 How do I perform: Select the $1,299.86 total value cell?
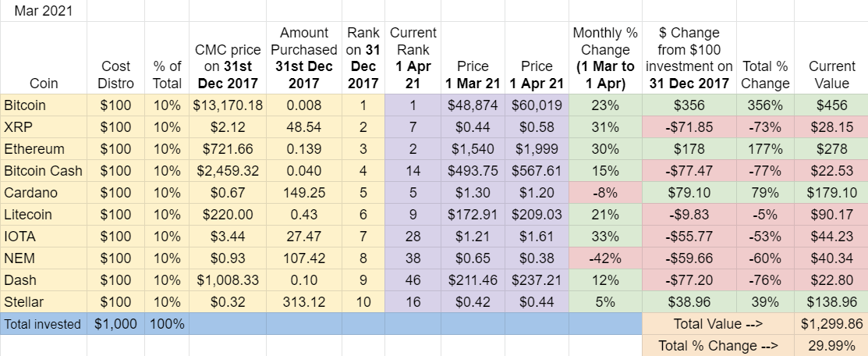coord(831,323)
